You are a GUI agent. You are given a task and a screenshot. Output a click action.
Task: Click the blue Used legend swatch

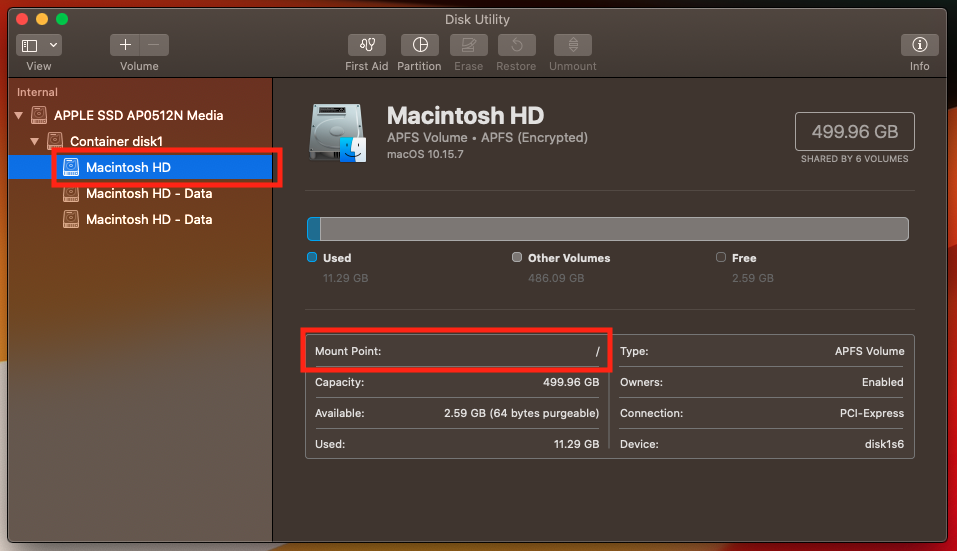point(312,257)
